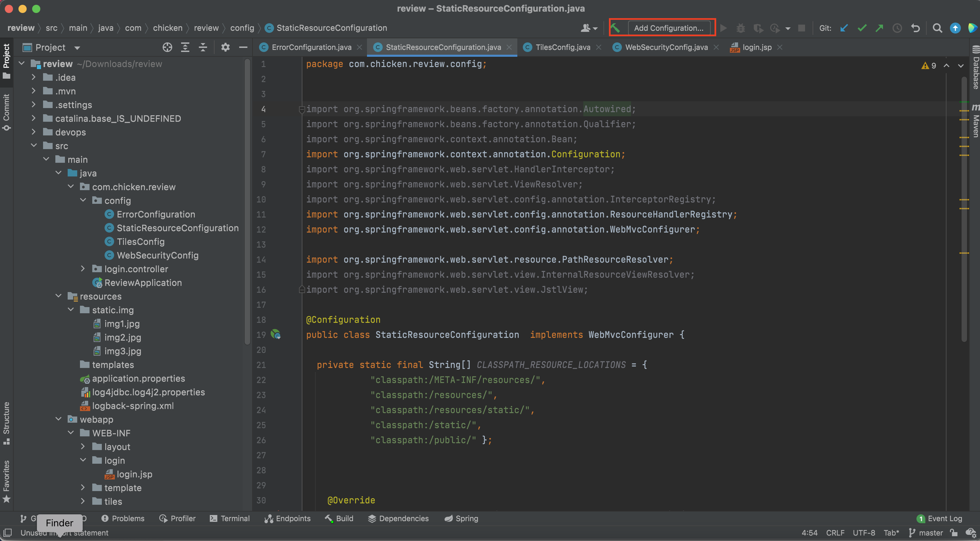
Task: Click Git rollback arrow icon
Action: pyautogui.click(x=915, y=28)
